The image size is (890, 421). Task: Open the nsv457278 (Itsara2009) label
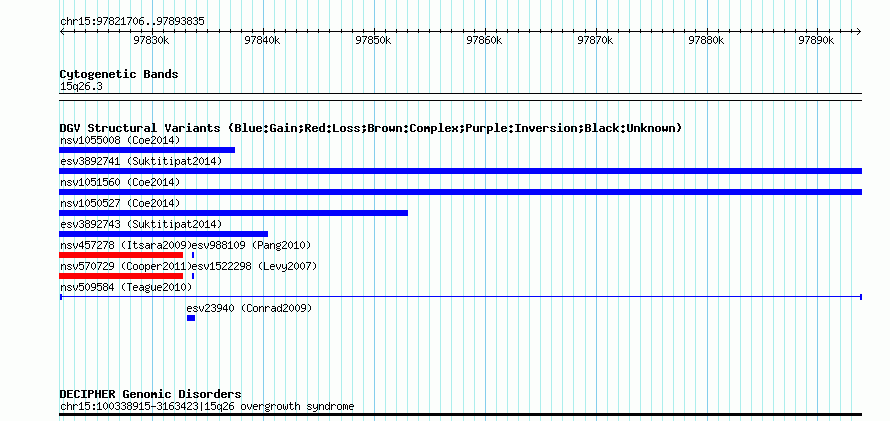coord(126,245)
